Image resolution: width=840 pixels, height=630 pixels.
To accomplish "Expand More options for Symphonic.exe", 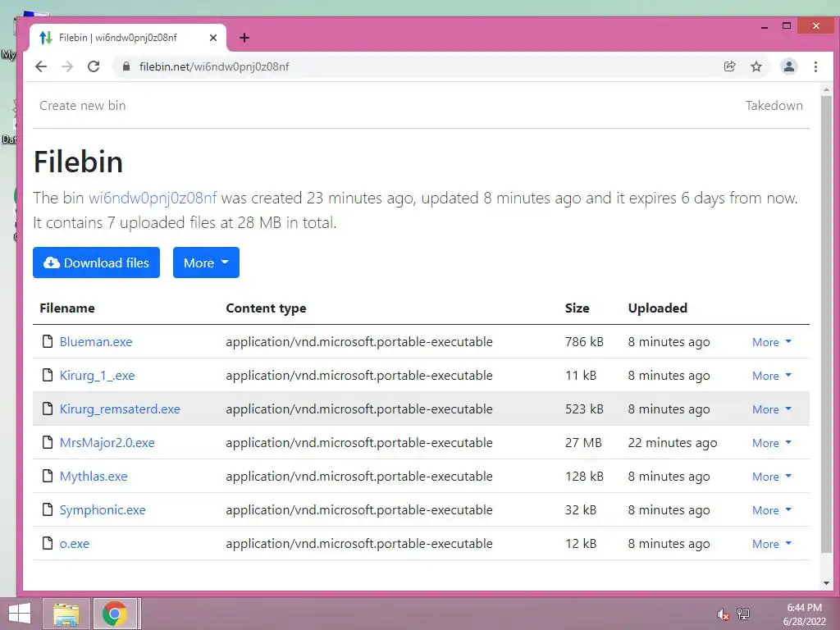I will [x=772, y=510].
